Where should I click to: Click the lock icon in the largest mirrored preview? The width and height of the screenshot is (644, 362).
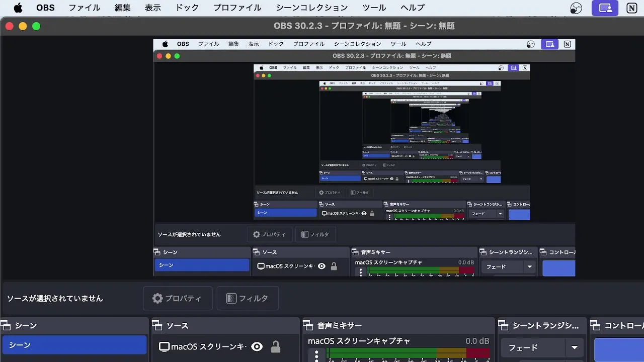tap(334, 266)
